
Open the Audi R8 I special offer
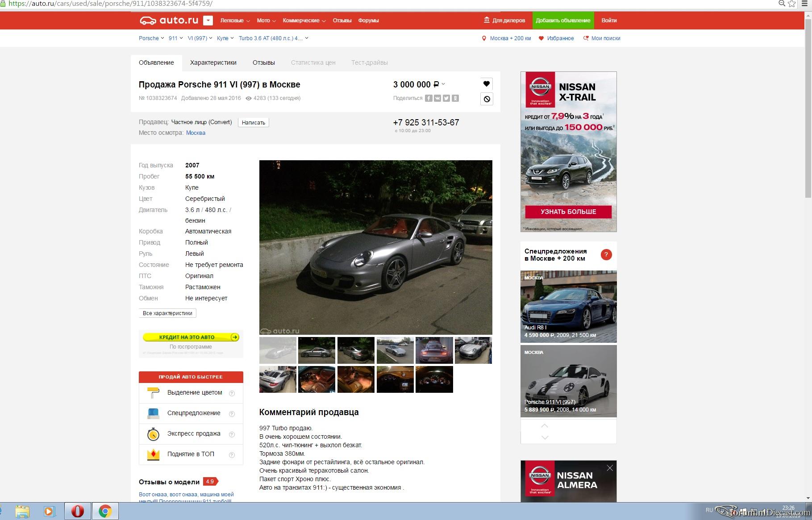click(568, 307)
